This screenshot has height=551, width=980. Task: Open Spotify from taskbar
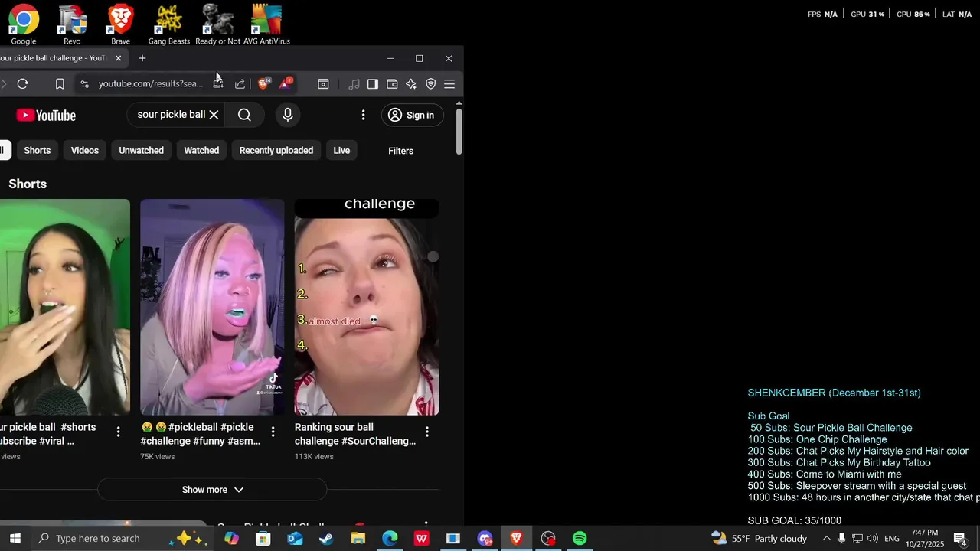tap(580, 539)
